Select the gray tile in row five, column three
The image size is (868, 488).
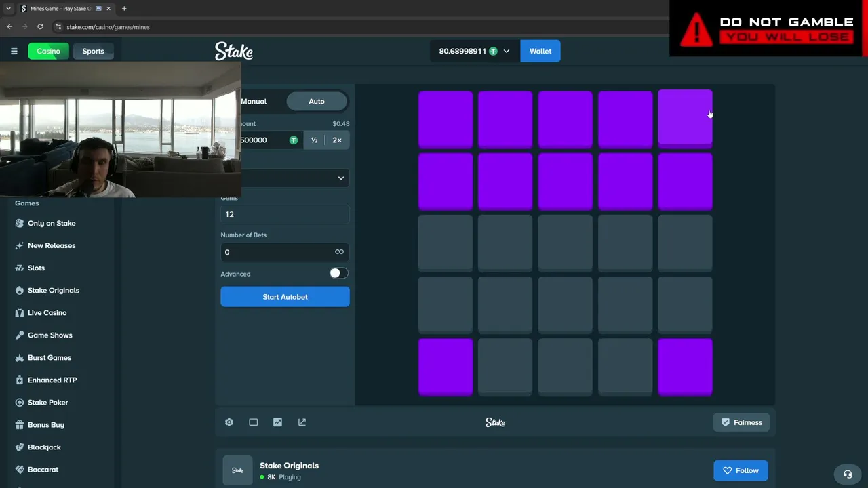point(566,367)
